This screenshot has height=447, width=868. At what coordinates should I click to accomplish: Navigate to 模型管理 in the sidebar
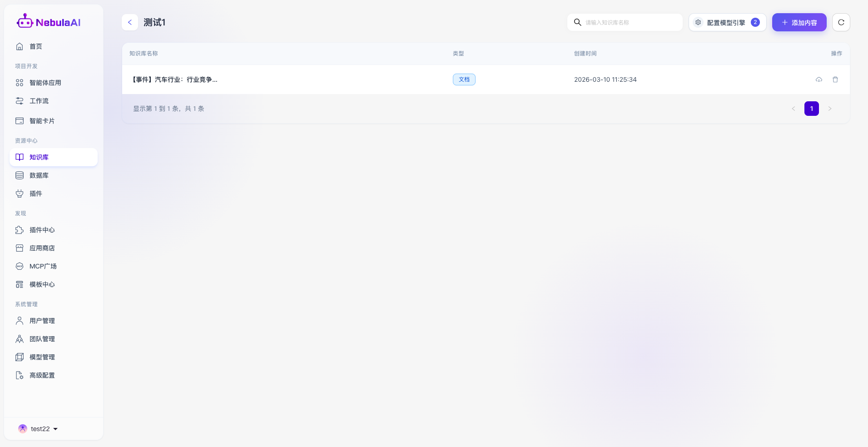tap(42, 357)
